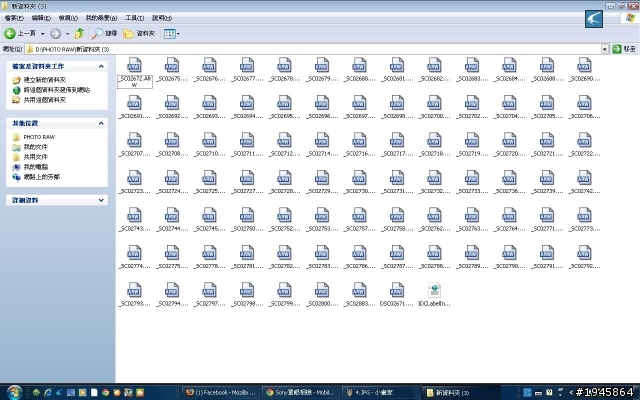Open the Back history dropdown arrow
640x400 pixels.
[42, 33]
